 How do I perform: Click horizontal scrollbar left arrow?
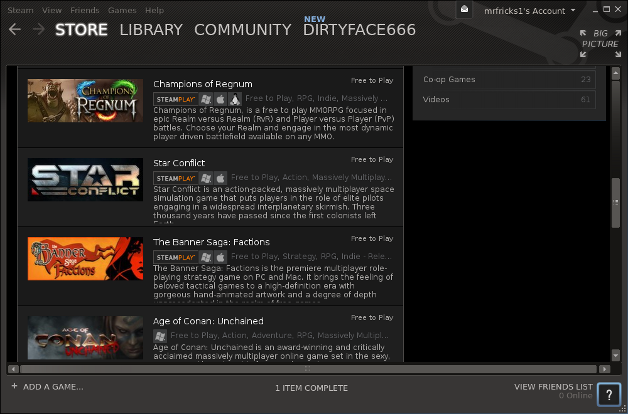[13, 369]
